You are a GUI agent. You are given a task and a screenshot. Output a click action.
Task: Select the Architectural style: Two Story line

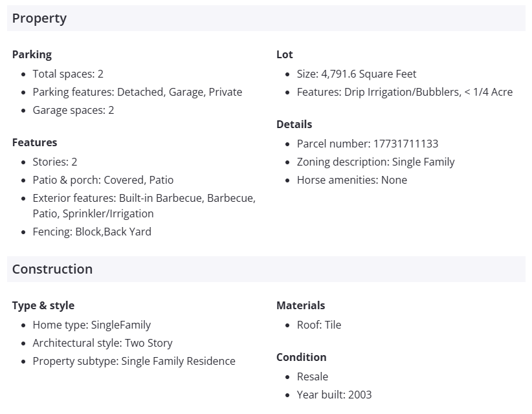tap(103, 343)
